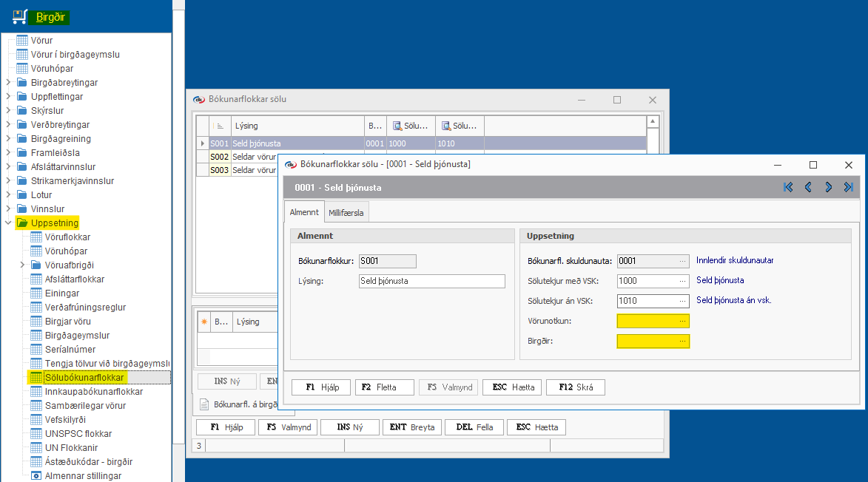The width and height of the screenshot is (868, 482).
Task: Click the ESC Hætta button in dialog
Action: click(512, 387)
